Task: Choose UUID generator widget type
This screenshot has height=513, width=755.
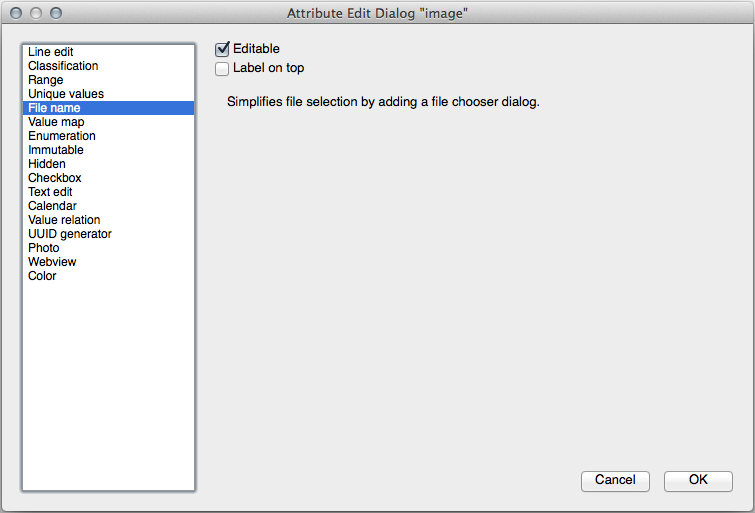Action: click(70, 234)
